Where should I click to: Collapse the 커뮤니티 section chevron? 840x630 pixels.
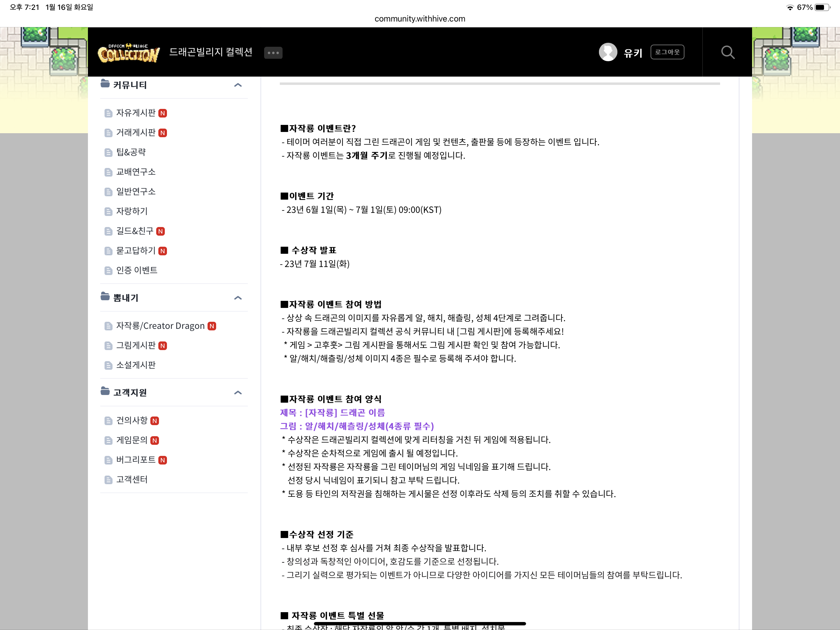point(238,85)
